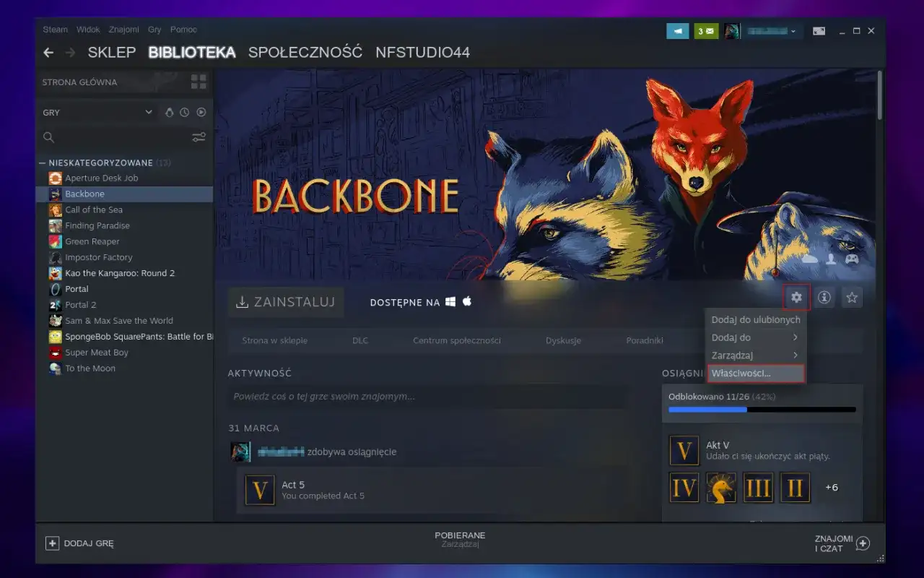Toggle the recently-played clock filter
The width and height of the screenshot is (924, 578).
(186, 112)
